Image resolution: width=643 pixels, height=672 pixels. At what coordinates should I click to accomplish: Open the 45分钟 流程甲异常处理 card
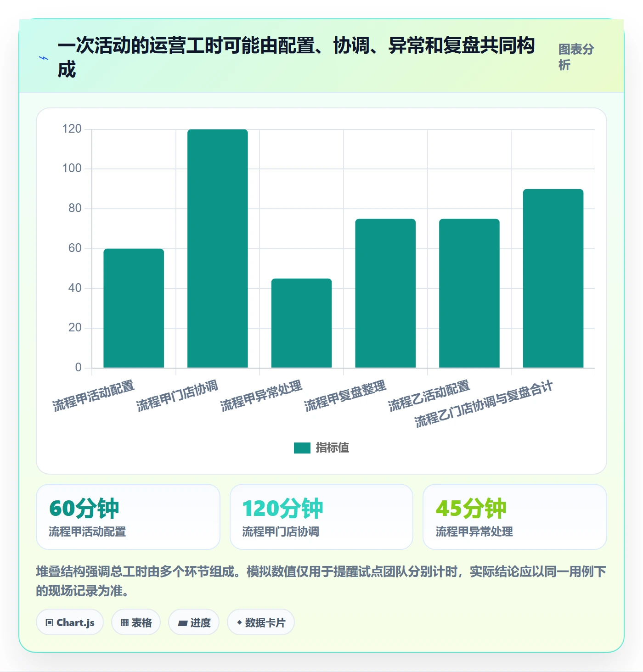click(x=515, y=517)
